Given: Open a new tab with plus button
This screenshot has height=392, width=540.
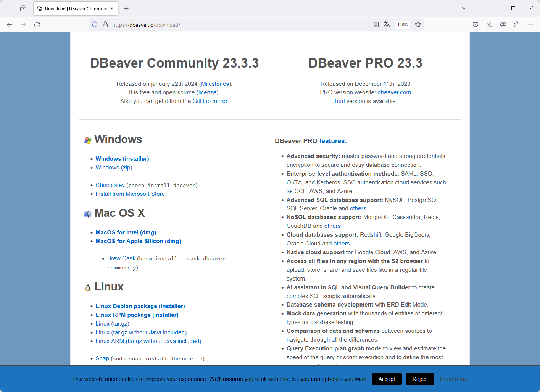Looking at the screenshot, I should point(126,8).
